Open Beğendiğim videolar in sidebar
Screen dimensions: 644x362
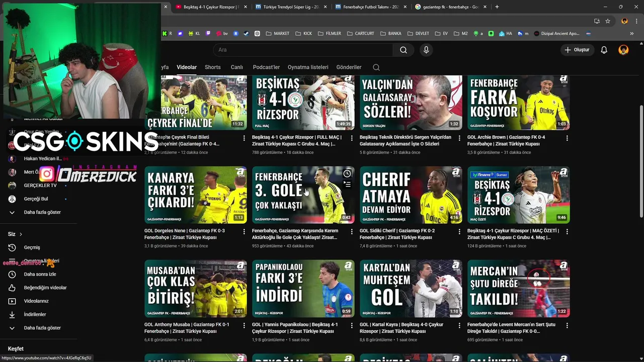coord(38,288)
